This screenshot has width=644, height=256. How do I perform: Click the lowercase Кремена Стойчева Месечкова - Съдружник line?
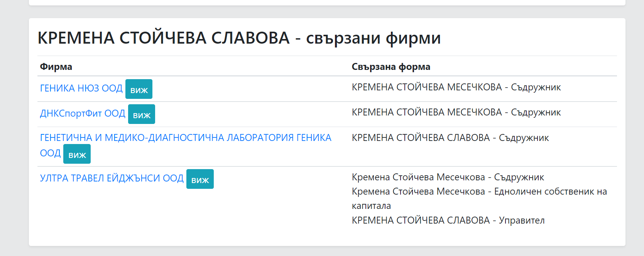(x=448, y=177)
